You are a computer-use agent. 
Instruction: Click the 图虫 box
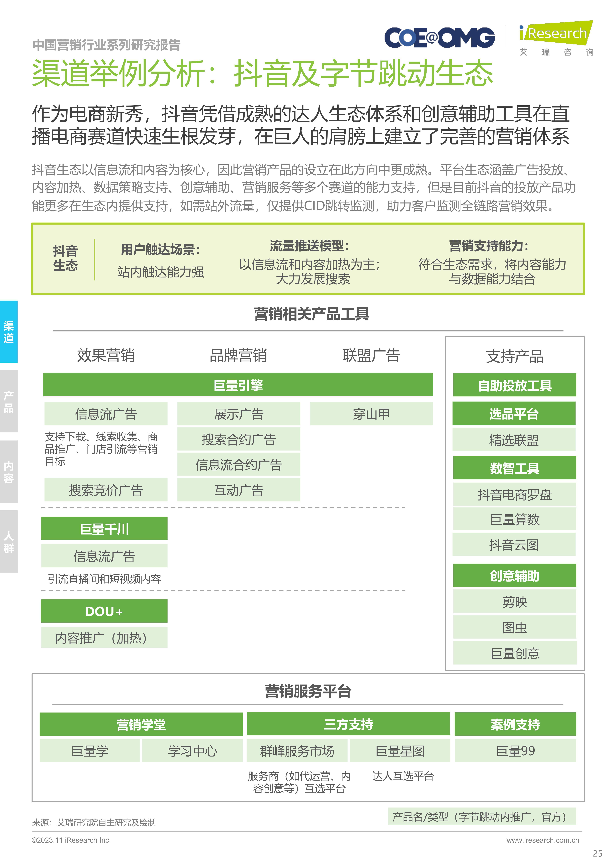[515, 627]
